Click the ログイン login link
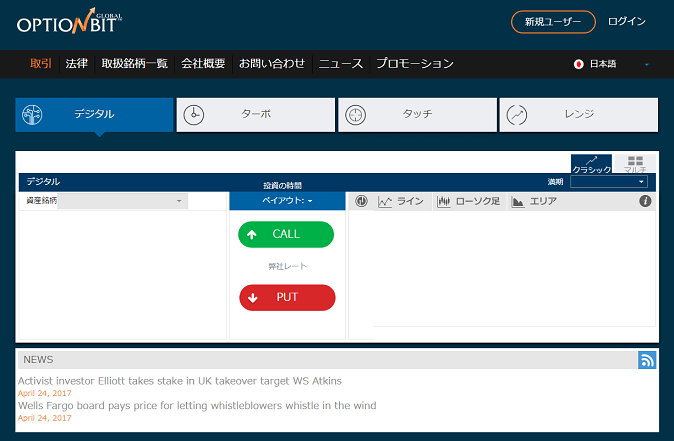The image size is (674, 441). click(627, 21)
